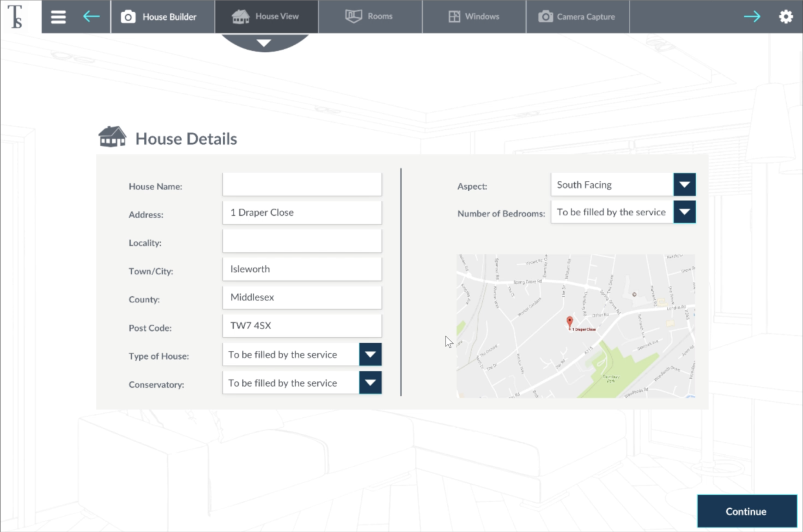Click the cyan forward arrow icon
Screen dimensions: 803x532
point(752,16)
